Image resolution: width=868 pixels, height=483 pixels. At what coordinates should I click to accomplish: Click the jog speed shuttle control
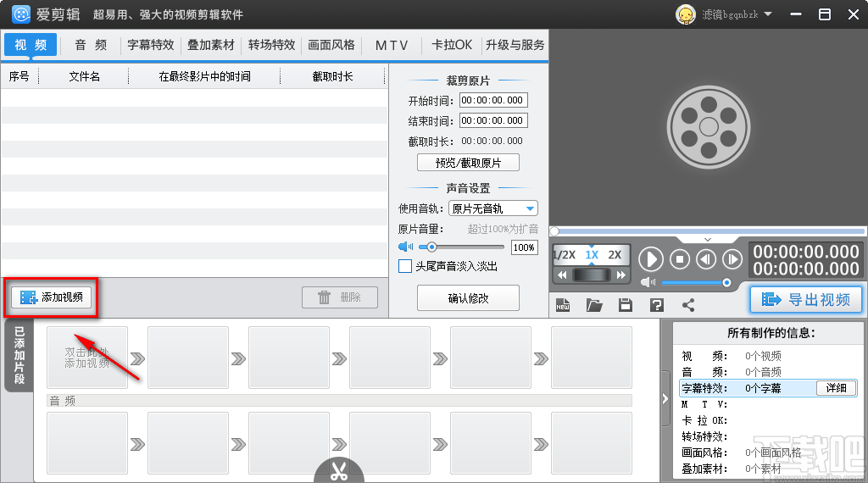click(591, 275)
